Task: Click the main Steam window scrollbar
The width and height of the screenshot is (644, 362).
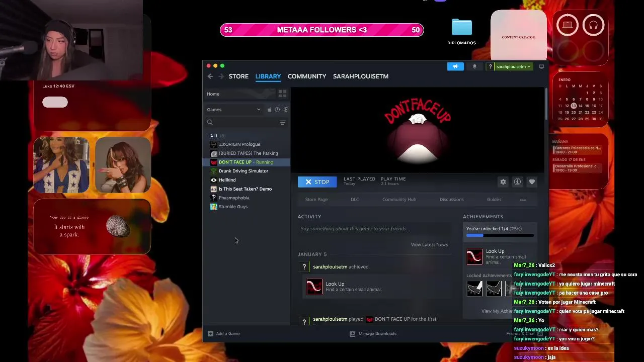Action: 546,105
